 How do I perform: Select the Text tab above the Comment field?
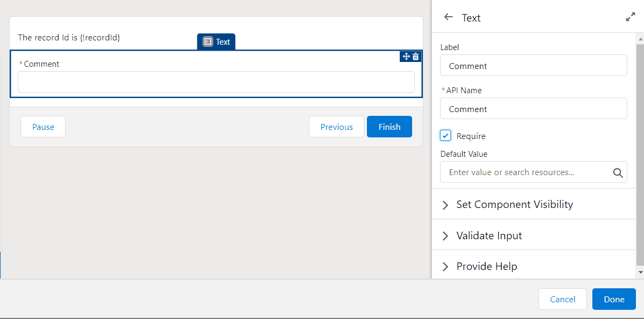click(x=216, y=41)
